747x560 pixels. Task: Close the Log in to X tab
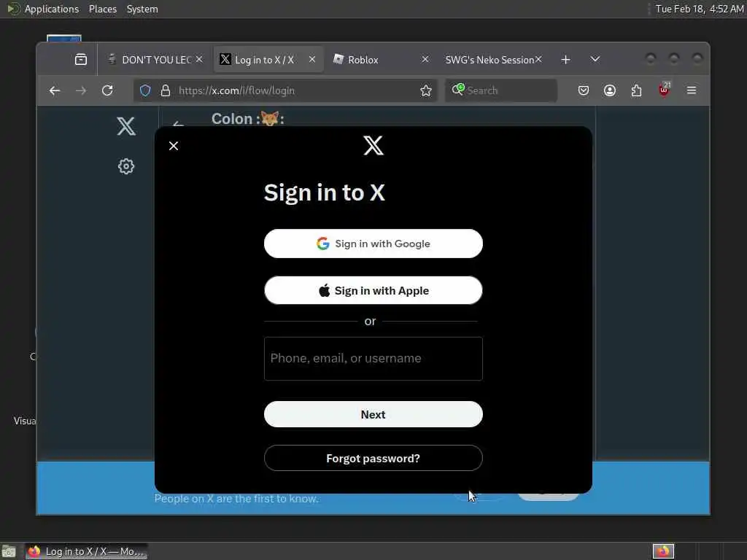coord(312,59)
